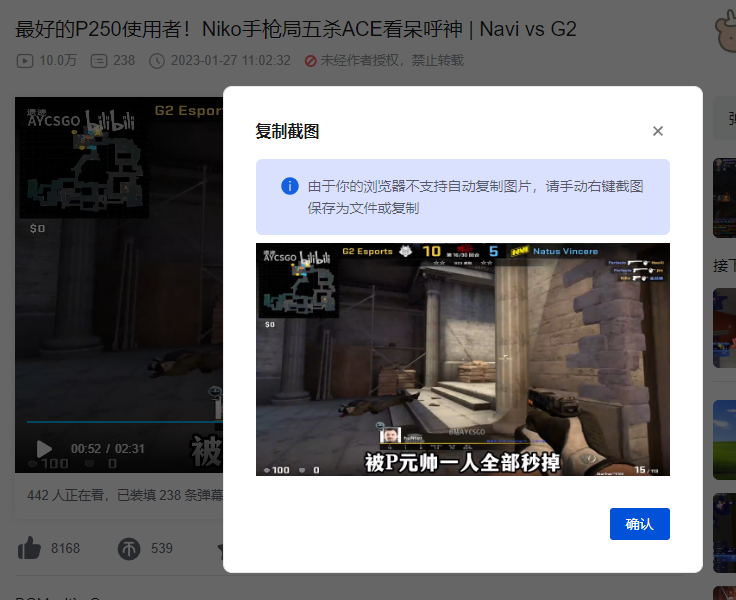Click the screenshot preview image in the dialog

tap(462, 359)
